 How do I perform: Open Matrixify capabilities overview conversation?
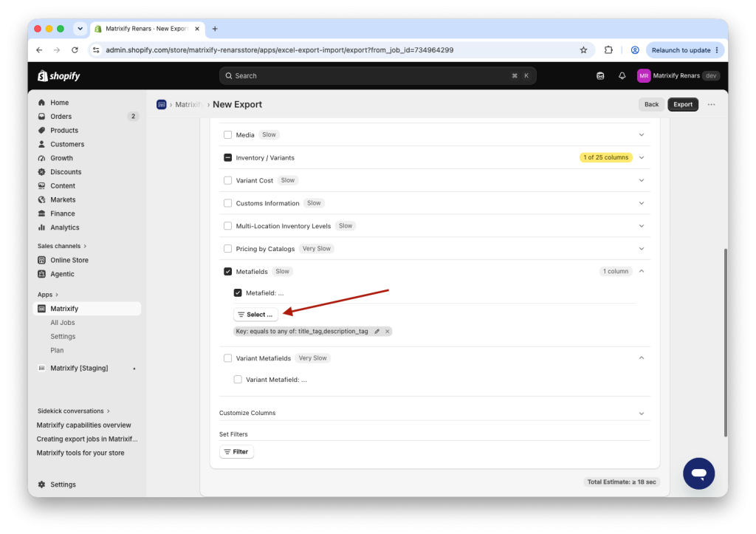[x=84, y=425]
